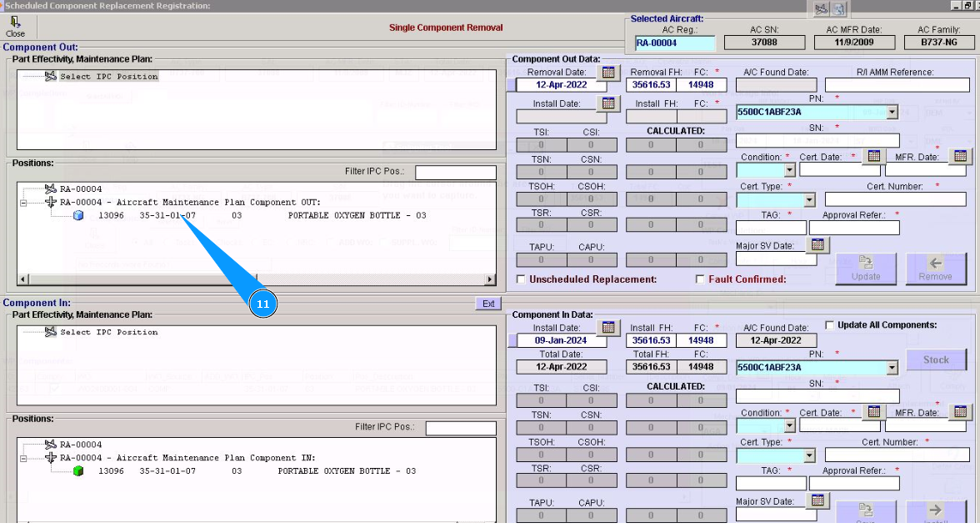Image resolution: width=980 pixels, height=528 pixels.
Task: Open the Component Out Condition dropdown
Action: coord(789,170)
